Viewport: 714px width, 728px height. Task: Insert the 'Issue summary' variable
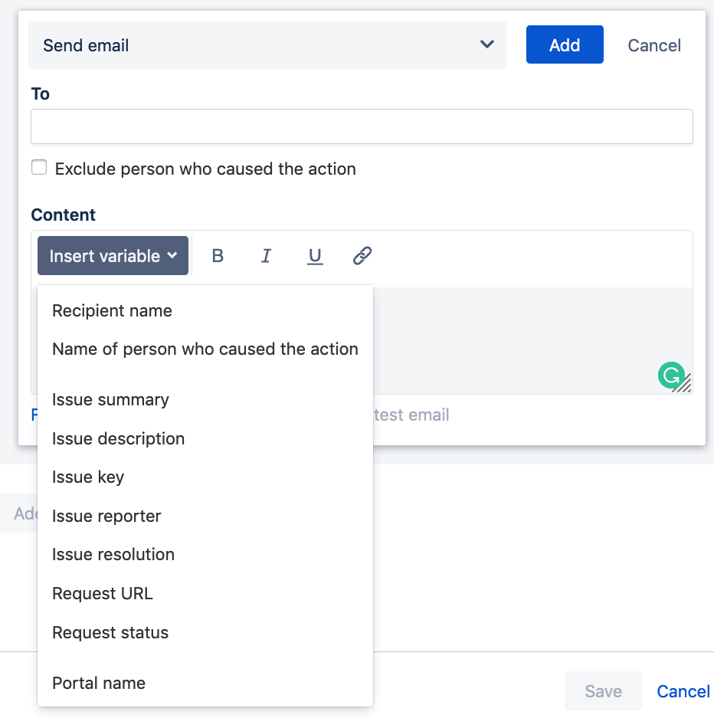point(110,399)
